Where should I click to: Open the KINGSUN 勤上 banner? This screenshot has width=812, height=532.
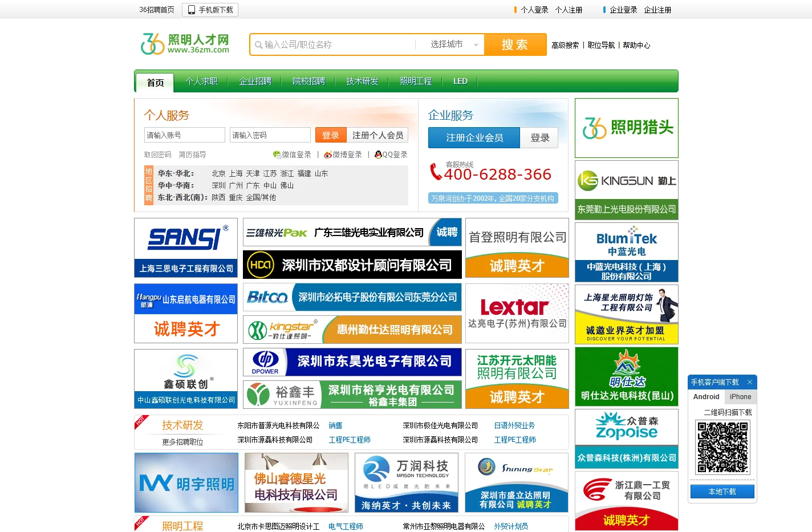pos(627,190)
